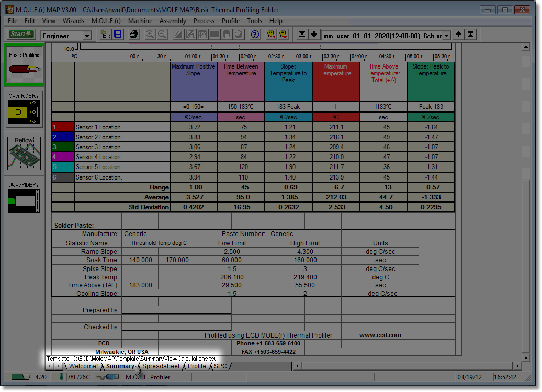This screenshot has width=542, height=392.
Task: Click the gray rectangle toolbar icon
Action: 214,35
